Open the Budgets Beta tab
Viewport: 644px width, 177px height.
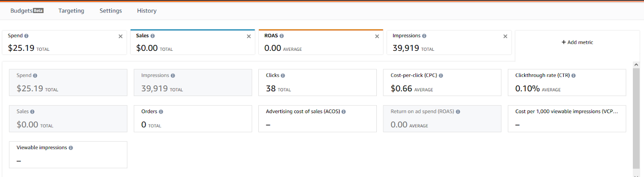[27, 11]
